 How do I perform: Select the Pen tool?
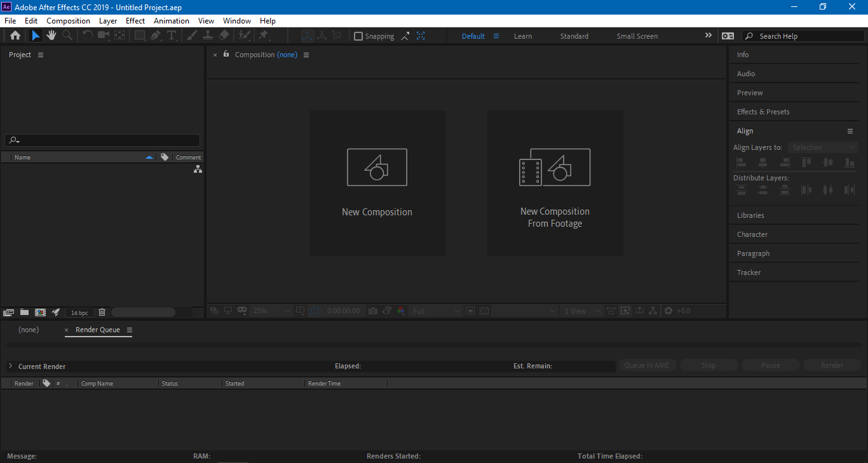click(x=156, y=36)
